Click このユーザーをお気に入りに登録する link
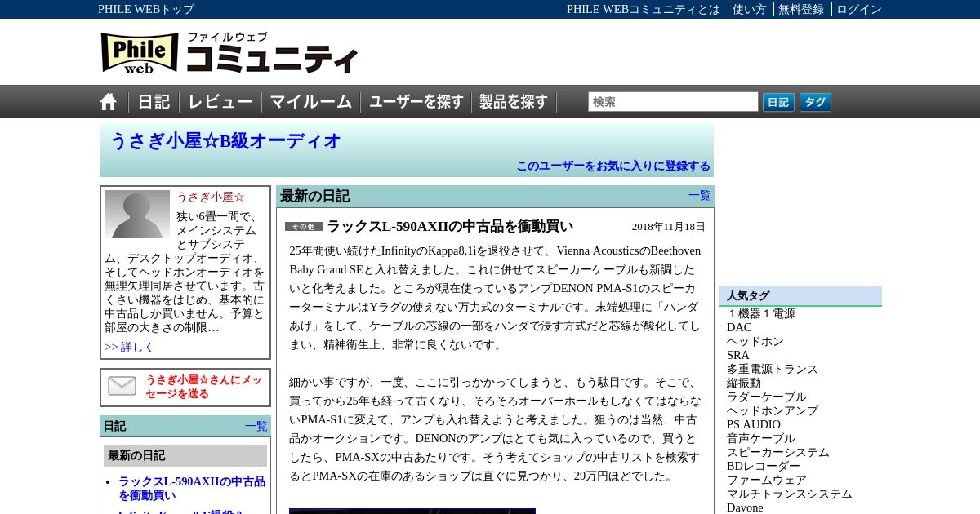This screenshot has width=980, height=514. 613,166
